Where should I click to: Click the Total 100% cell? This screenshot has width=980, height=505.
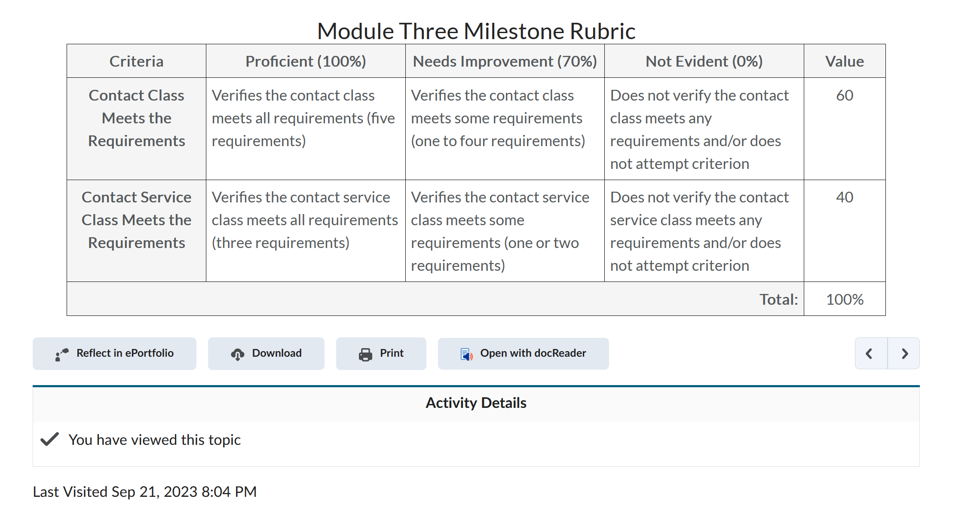(844, 299)
